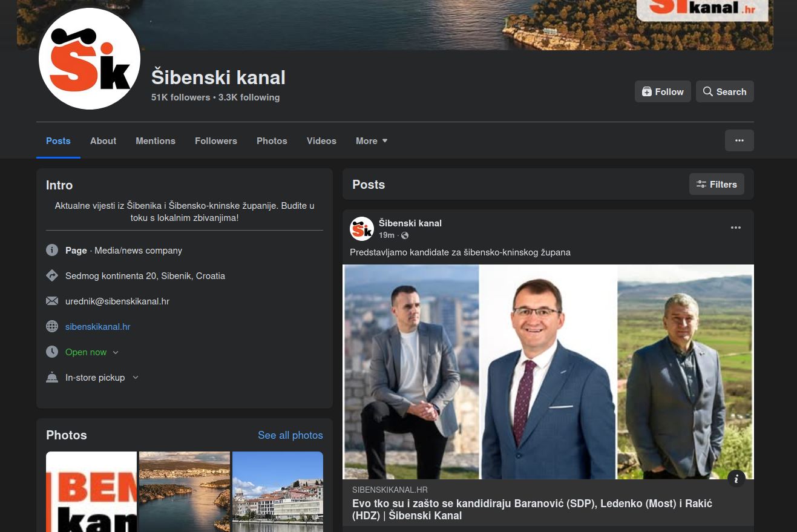Click the info icon on link preview

coord(736,479)
